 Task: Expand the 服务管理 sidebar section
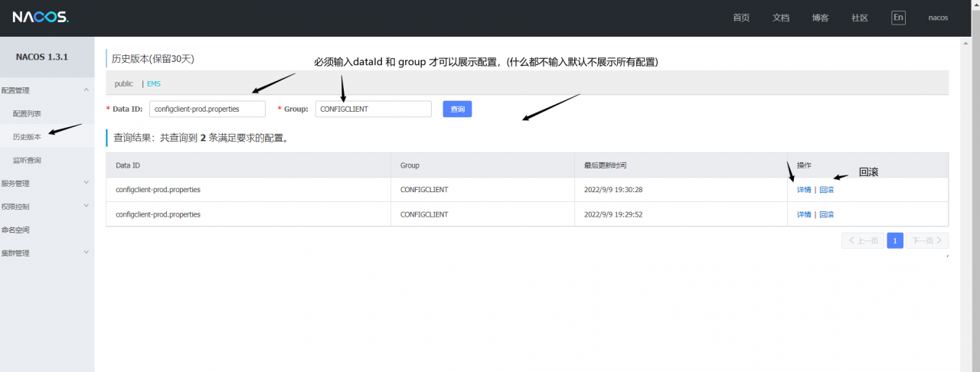click(47, 183)
